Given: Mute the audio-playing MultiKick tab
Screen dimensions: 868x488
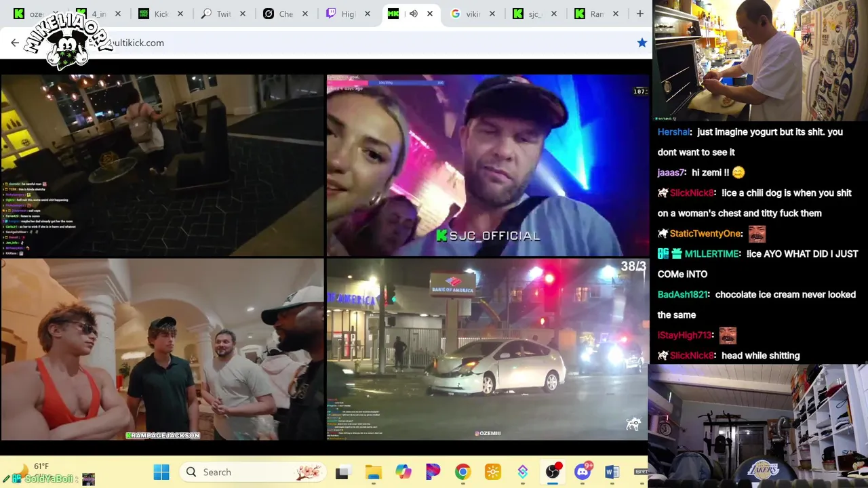Looking at the screenshot, I should pos(413,14).
